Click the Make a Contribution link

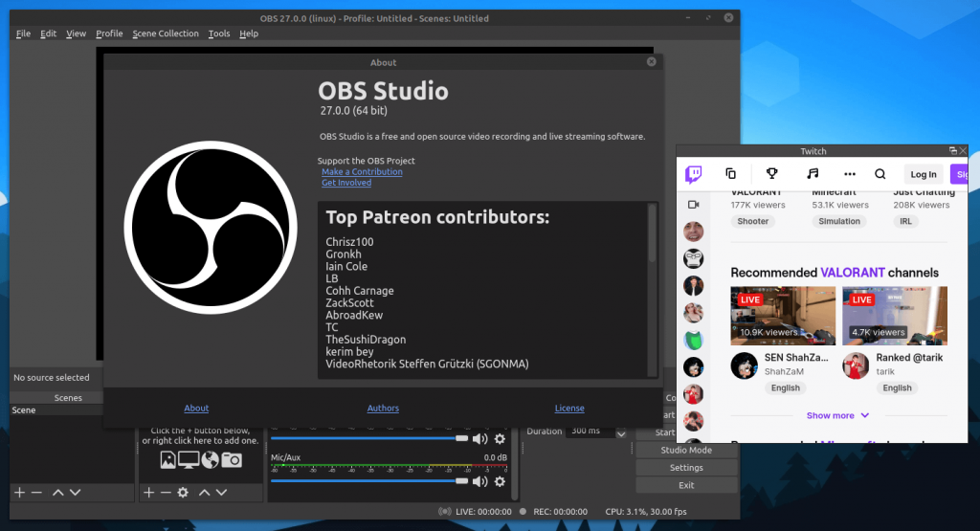[362, 172]
